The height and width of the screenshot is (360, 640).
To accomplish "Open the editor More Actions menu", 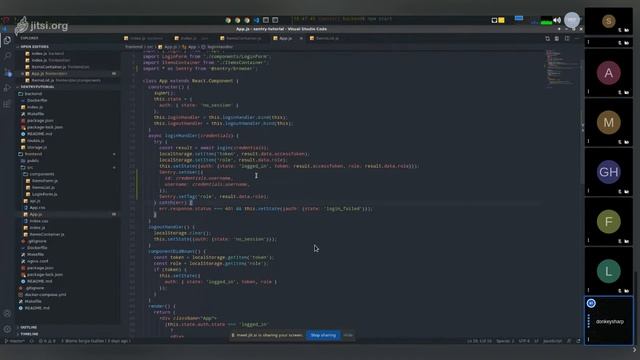I will [x=577, y=38].
